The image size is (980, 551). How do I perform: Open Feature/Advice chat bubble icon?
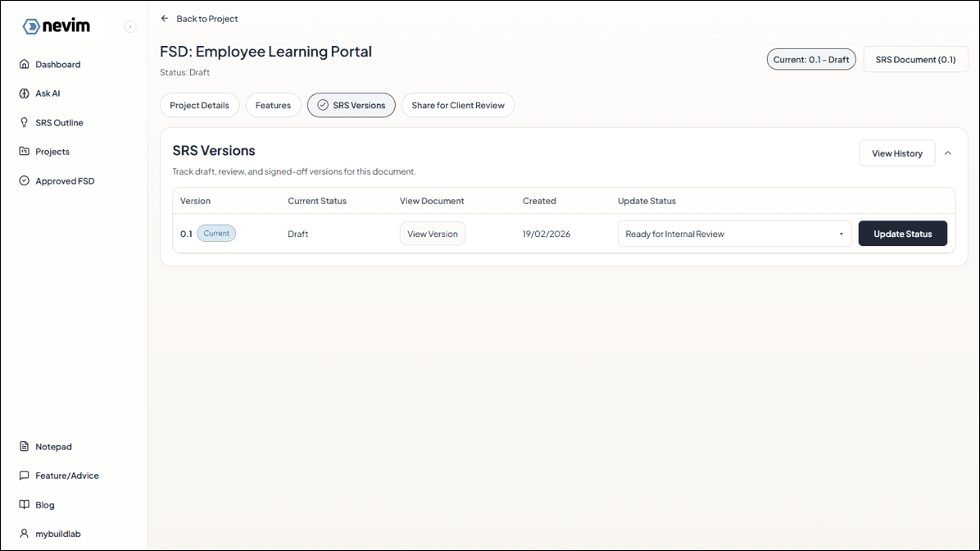pyautogui.click(x=25, y=476)
